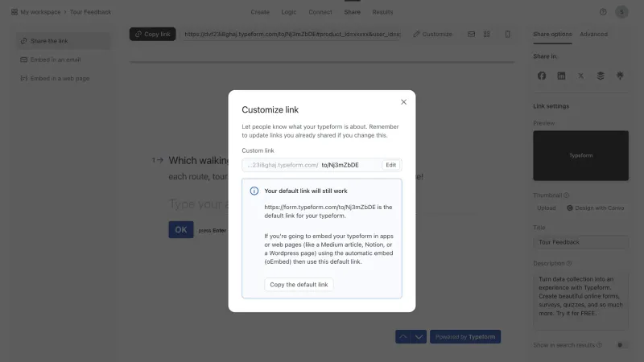This screenshot has height=362, width=644.
Task: Open the Logic tab
Action: (289, 12)
